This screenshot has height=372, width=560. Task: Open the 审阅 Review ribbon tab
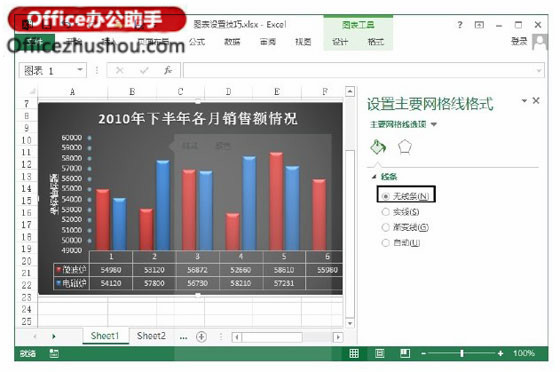click(268, 42)
